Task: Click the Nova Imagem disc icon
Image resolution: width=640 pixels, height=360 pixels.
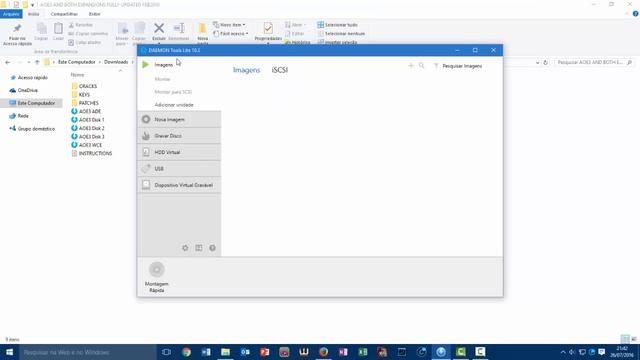Action: (x=146, y=119)
